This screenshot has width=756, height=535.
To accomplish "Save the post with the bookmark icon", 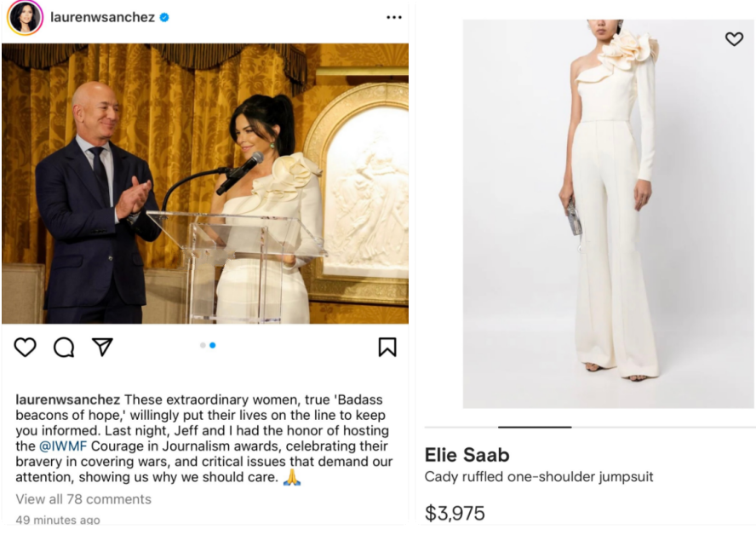I will 387,347.
